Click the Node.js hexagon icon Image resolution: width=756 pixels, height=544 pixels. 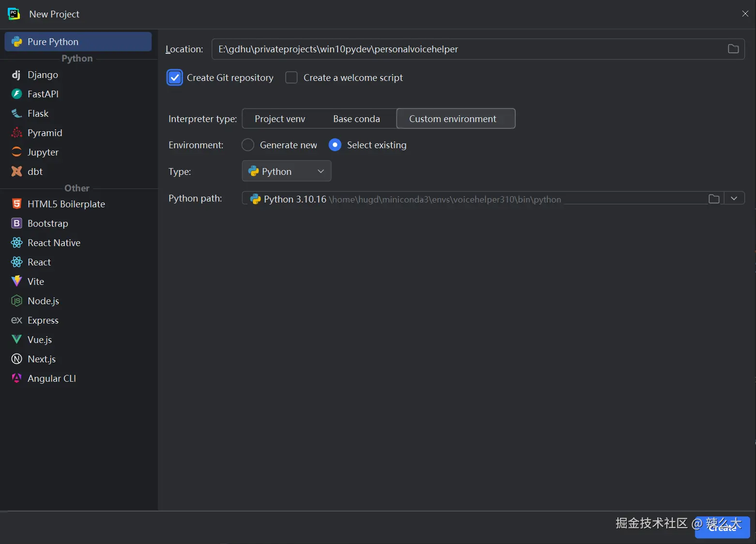pyautogui.click(x=16, y=301)
